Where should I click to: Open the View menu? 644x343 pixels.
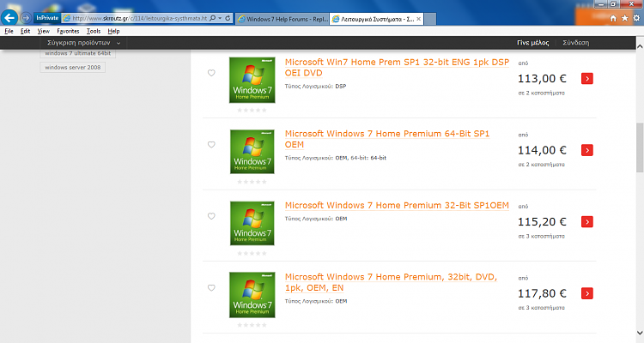[44, 31]
